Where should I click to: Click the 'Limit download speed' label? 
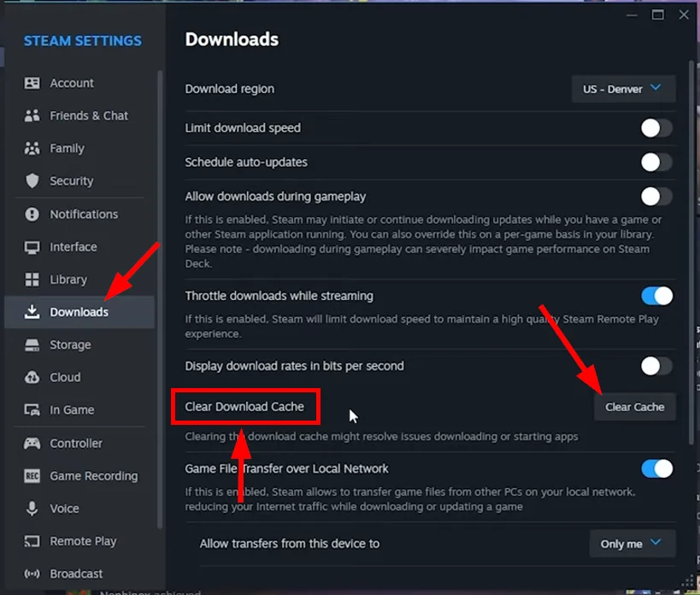[x=243, y=128]
